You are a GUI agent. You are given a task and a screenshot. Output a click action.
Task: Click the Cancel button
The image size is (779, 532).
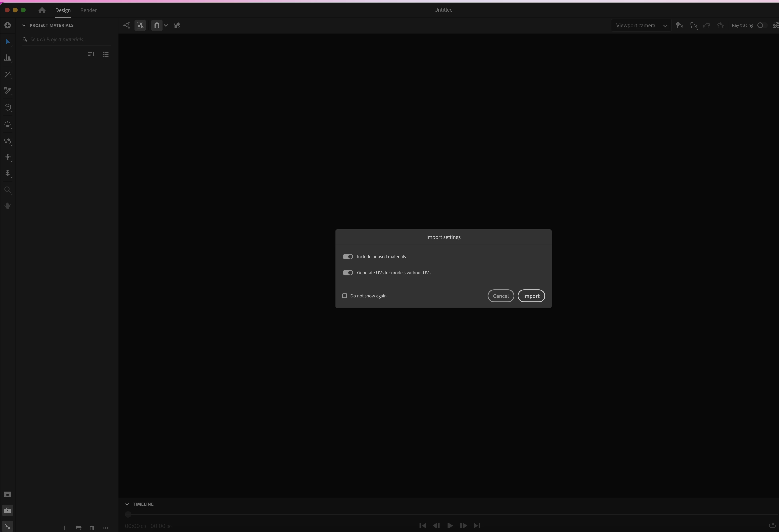(500, 296)
